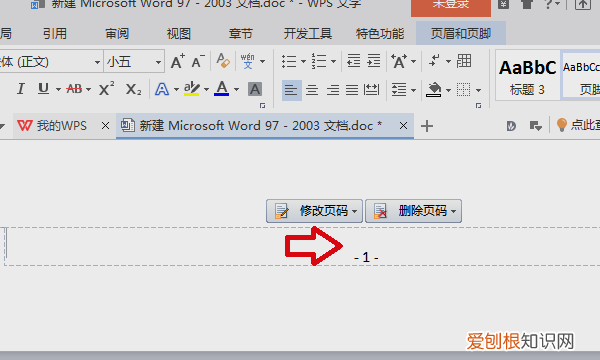600x360 pixels.
Task: Expand numbering style dropdown
Action: [333, 61]
